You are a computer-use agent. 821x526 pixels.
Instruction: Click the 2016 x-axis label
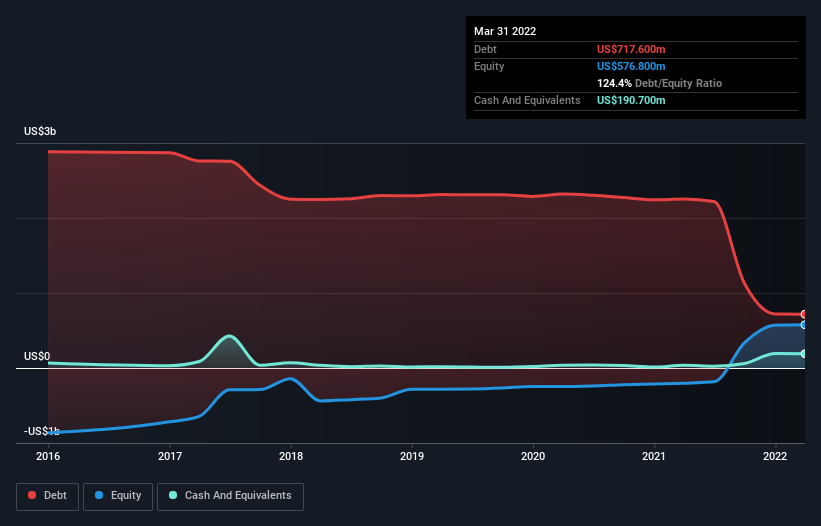(x=48, y=456)
